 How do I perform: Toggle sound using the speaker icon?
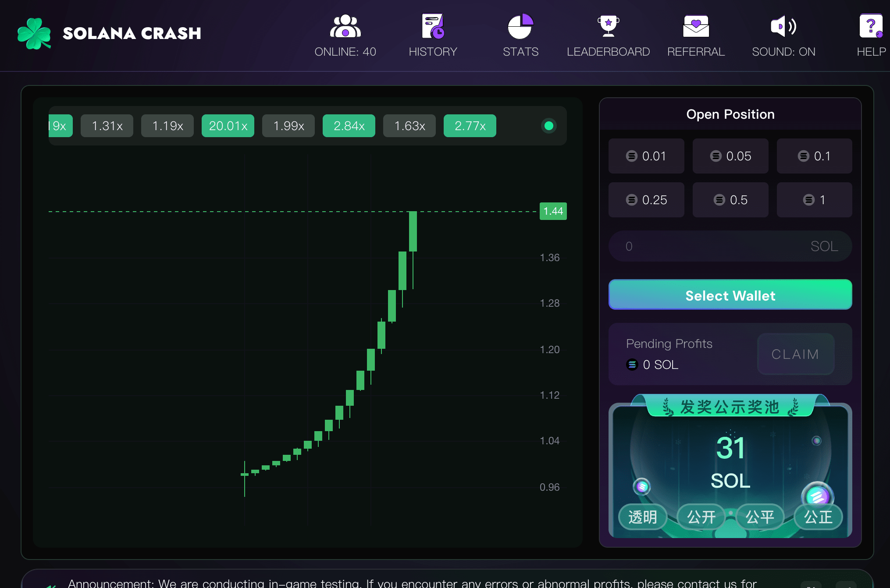783,26
